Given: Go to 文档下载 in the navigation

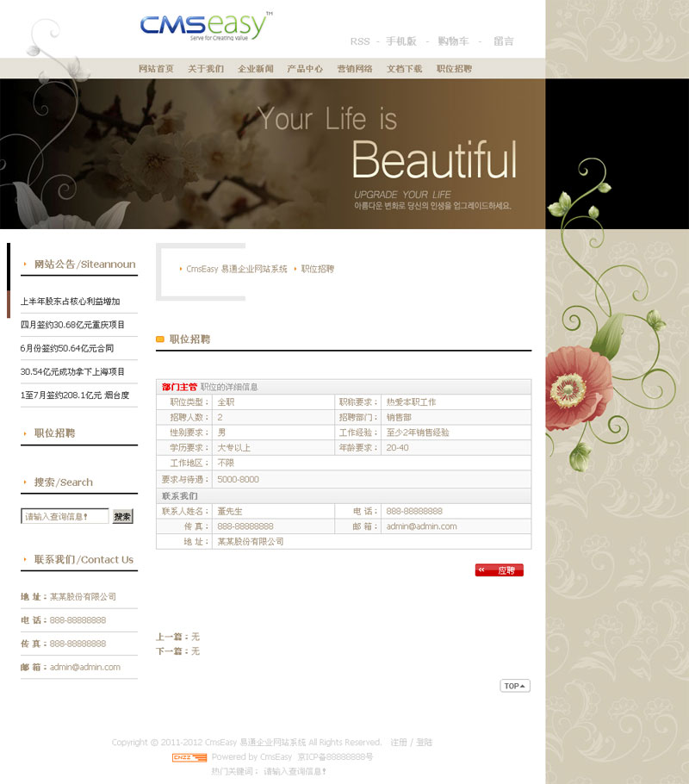Looking at the screenshot, I should click(404, 69).
